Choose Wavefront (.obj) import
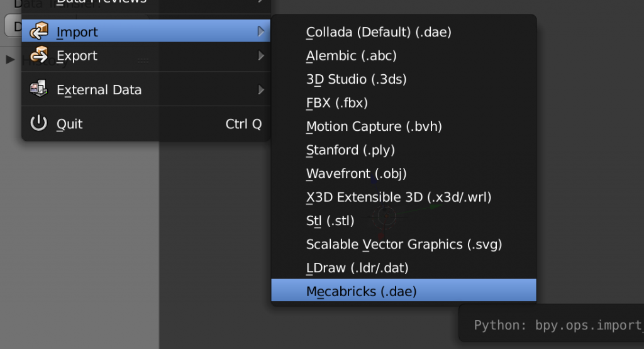The width and height of the screenshot is (644, 349). point(356,174)
